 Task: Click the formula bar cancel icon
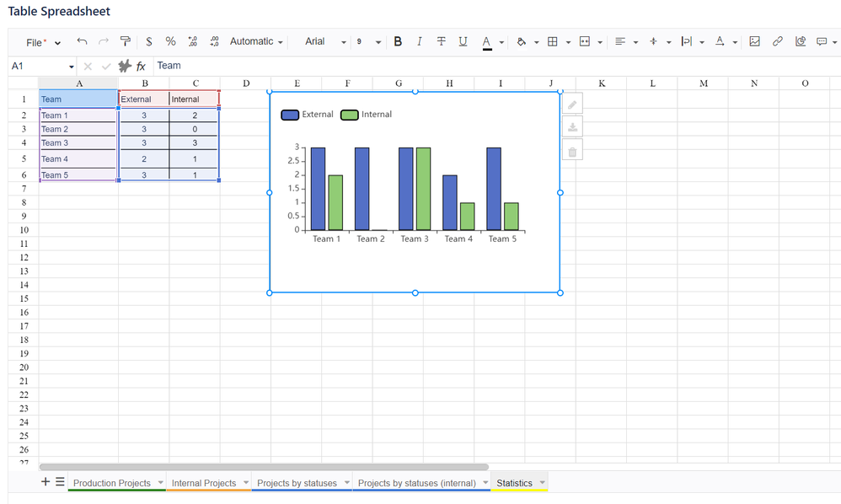click(88, 66)
